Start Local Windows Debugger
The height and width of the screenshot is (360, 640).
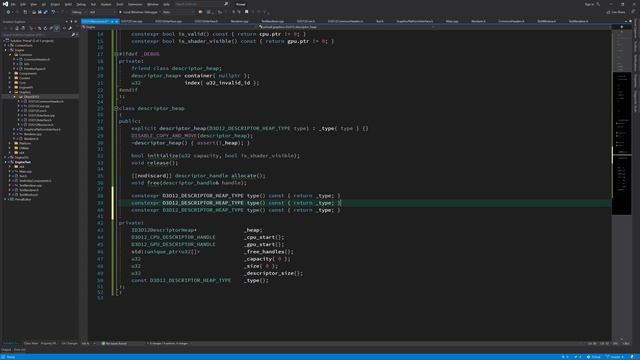click(x=139, y=12)
